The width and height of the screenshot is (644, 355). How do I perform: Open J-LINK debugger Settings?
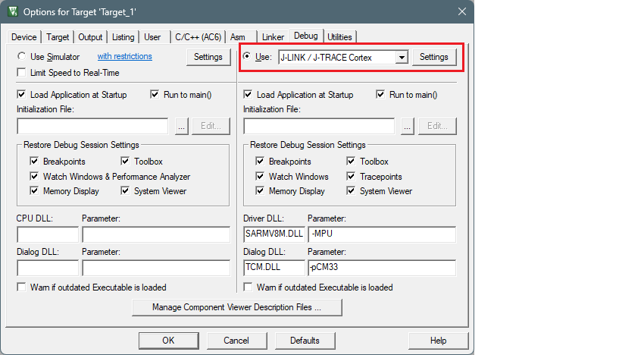click(434, 57)
